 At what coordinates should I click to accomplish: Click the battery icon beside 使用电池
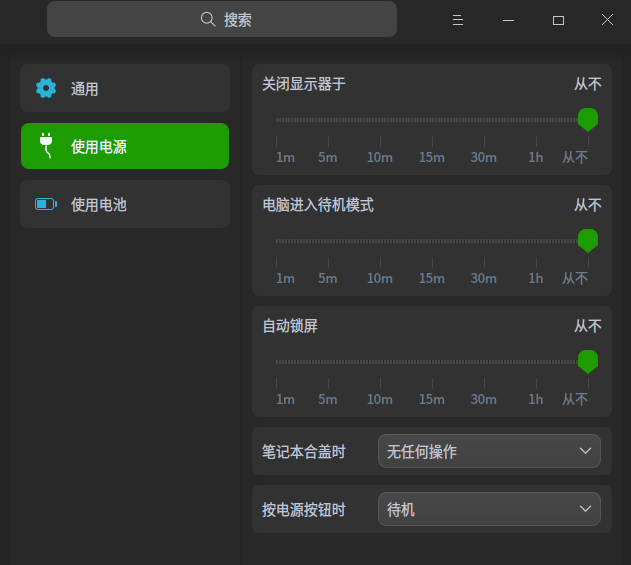[46, 204]
